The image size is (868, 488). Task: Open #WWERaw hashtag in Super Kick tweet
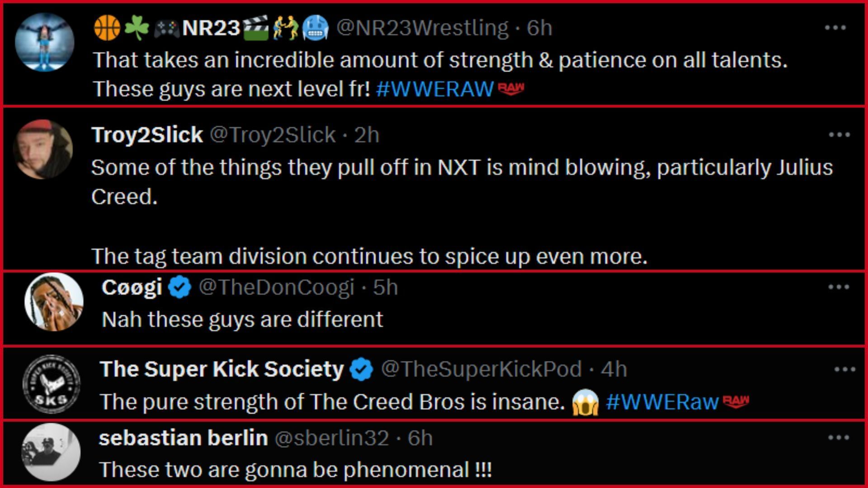pyautogui.click(x=662, y=402)
